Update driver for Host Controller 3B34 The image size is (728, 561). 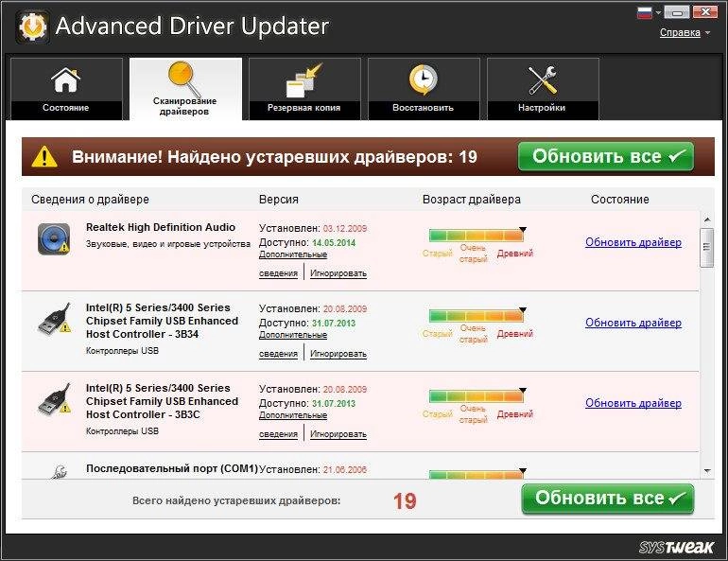(x=633, y=323)
